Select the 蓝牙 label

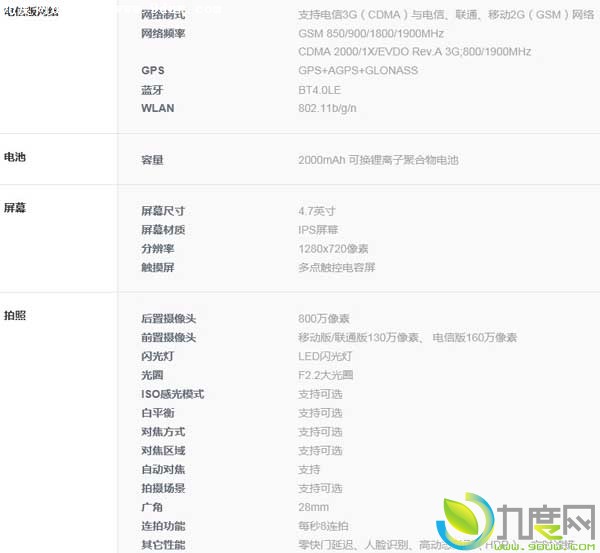click(152, 90)
